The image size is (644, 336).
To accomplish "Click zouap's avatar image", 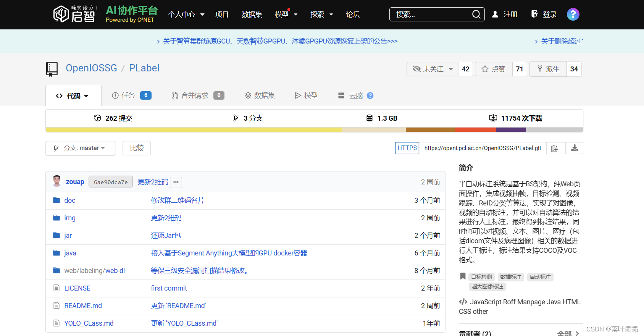I will pyautogui.click(x=57, y=181).
